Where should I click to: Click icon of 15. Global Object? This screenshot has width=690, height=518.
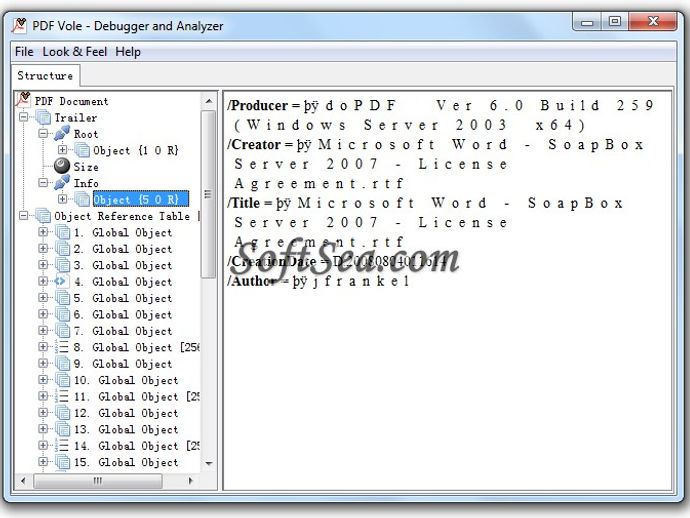pos(62,462)
